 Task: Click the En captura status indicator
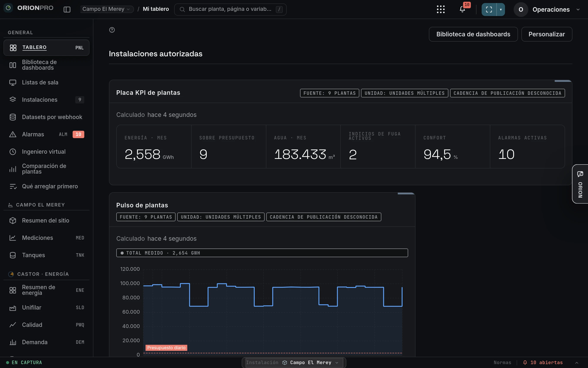click(24, 363)
